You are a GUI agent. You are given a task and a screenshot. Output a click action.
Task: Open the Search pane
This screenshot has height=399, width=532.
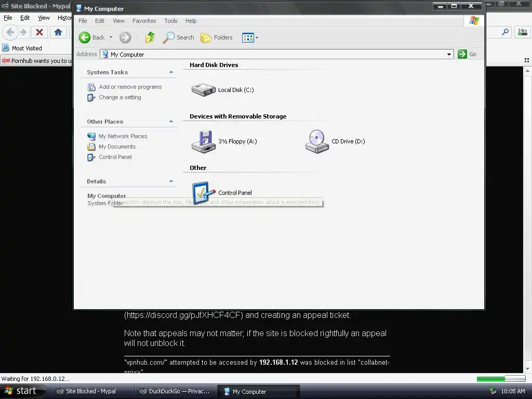178,37
